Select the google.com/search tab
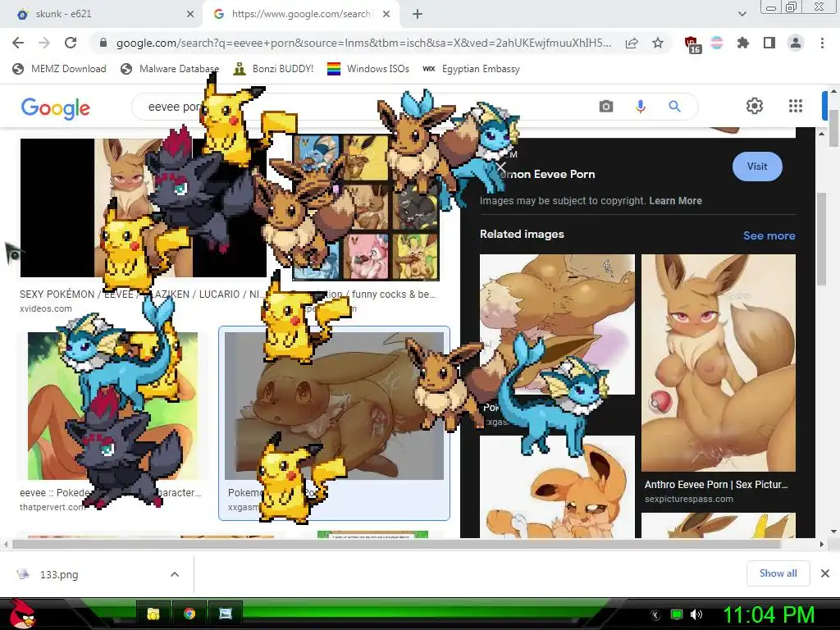This screenshot has height=630, width=840. click(300, 14)
